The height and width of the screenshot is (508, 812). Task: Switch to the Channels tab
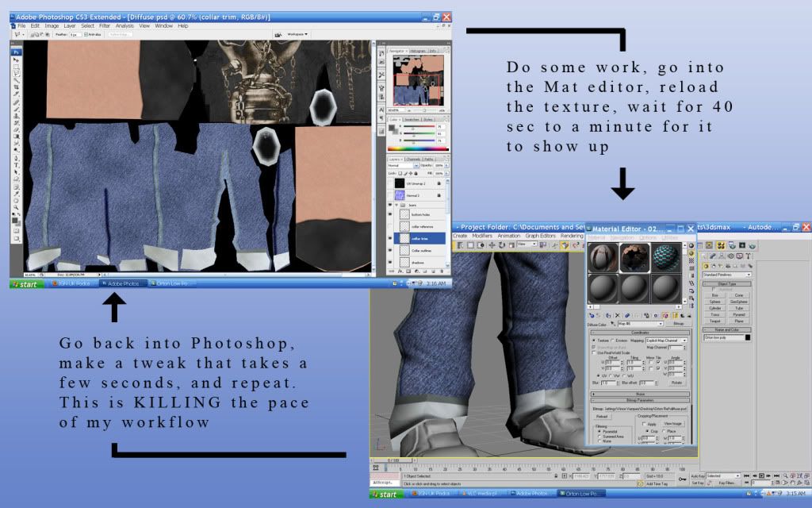click(x=412, y=159)
